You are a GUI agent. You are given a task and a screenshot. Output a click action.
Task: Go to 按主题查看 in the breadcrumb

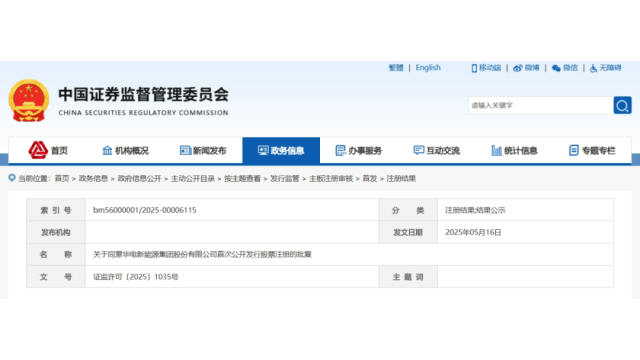242,178
